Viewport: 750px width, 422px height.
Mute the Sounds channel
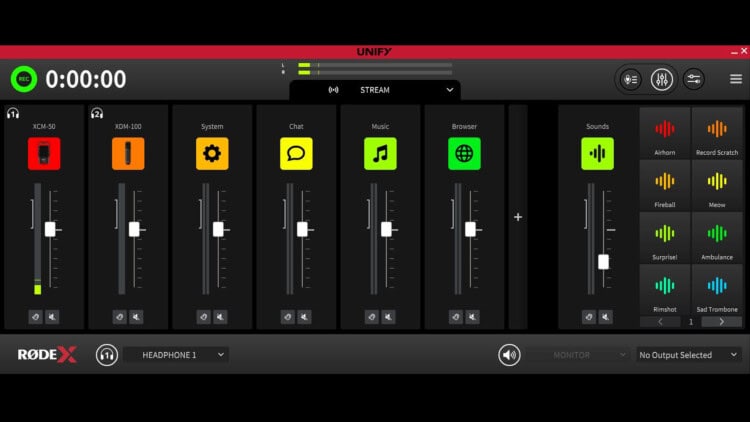[606, 317]
